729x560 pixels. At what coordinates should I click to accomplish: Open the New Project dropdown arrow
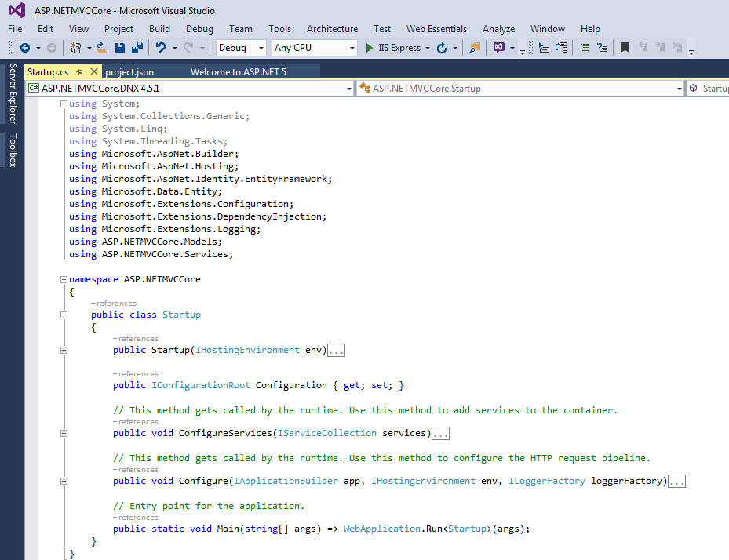point(89,48)
